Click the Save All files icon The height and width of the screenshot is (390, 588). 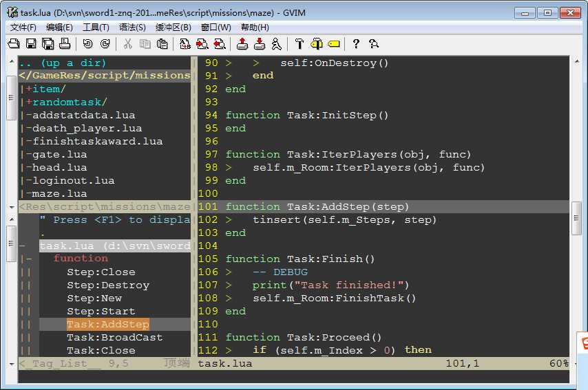point(48,44)
